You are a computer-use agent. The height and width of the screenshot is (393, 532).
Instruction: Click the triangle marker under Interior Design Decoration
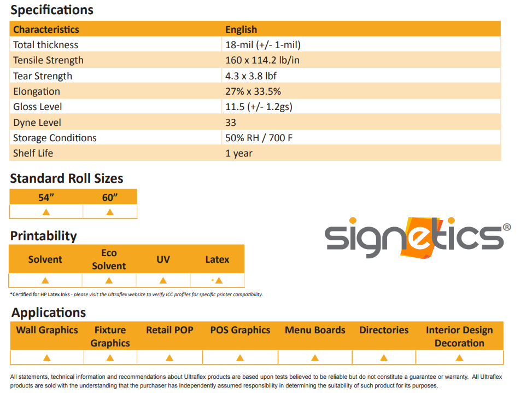(460, 357)
